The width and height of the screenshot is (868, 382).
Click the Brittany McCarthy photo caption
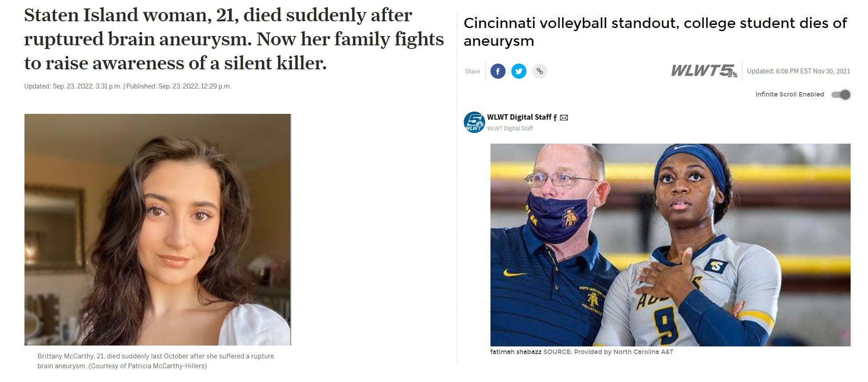coord(156,361)
